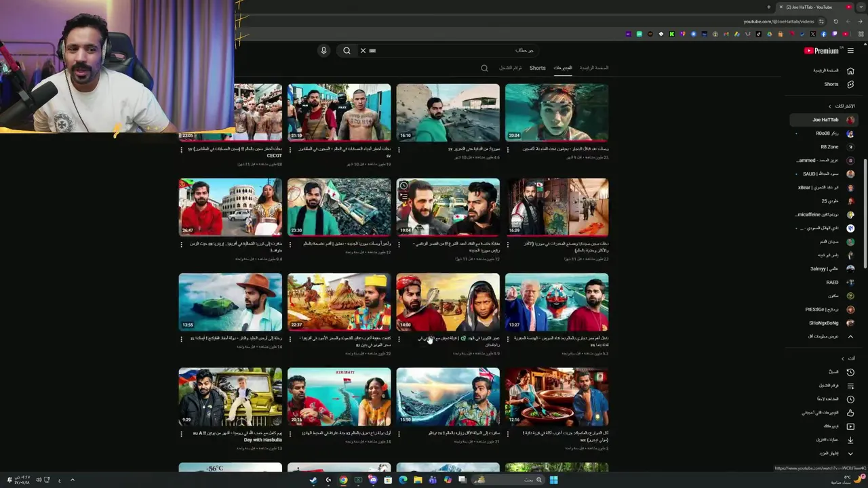Click the channel search magnifier in the tab row
This screenshot has width=868, height=488.
coord(484,68)
